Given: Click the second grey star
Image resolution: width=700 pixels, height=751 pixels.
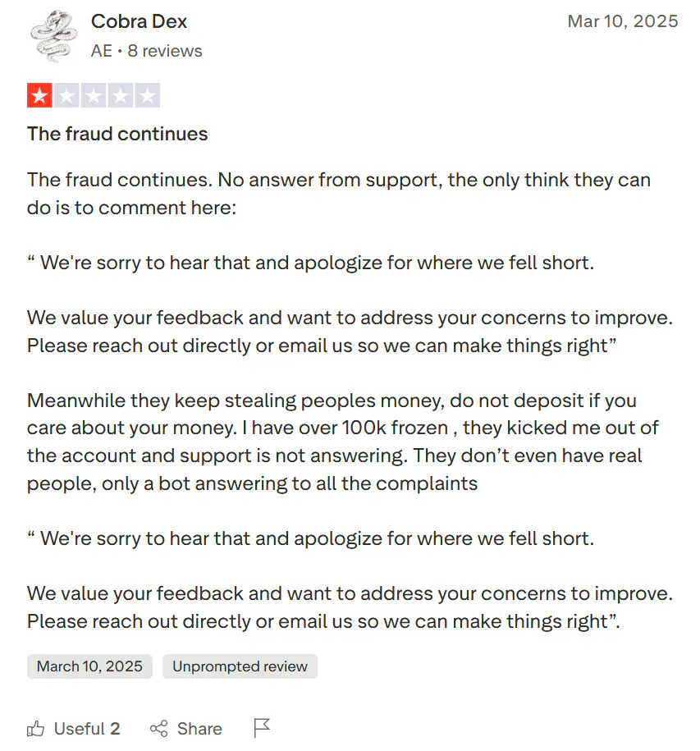Looking at the screenshot, I should 66,95.
